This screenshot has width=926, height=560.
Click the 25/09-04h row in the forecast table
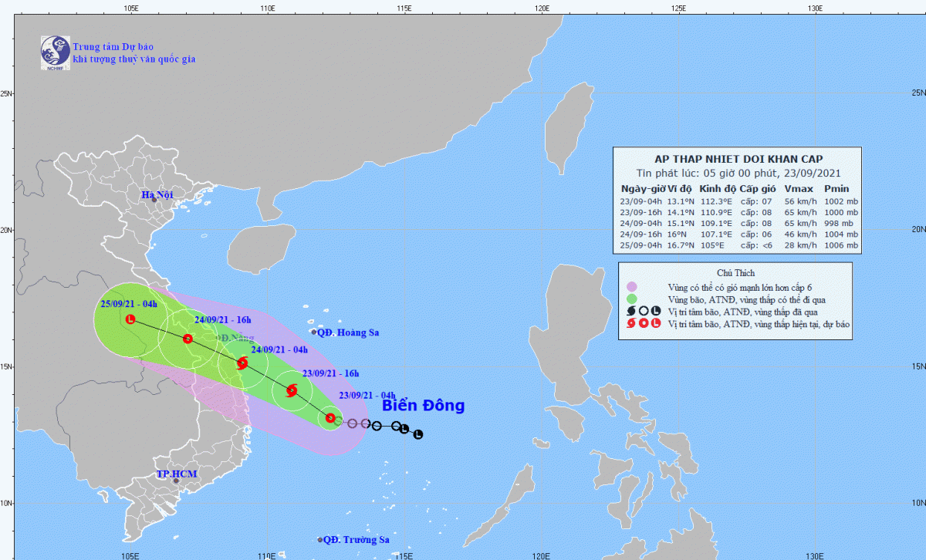(738, 245)
